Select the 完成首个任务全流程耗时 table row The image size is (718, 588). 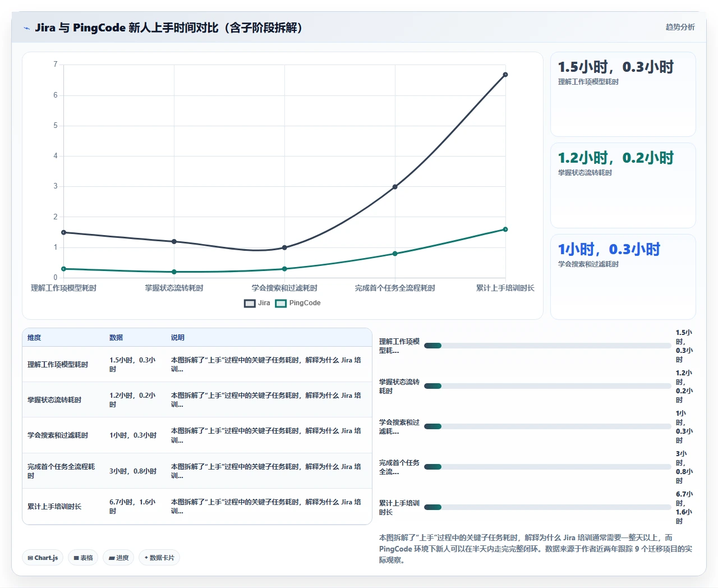tap(197, 471)
